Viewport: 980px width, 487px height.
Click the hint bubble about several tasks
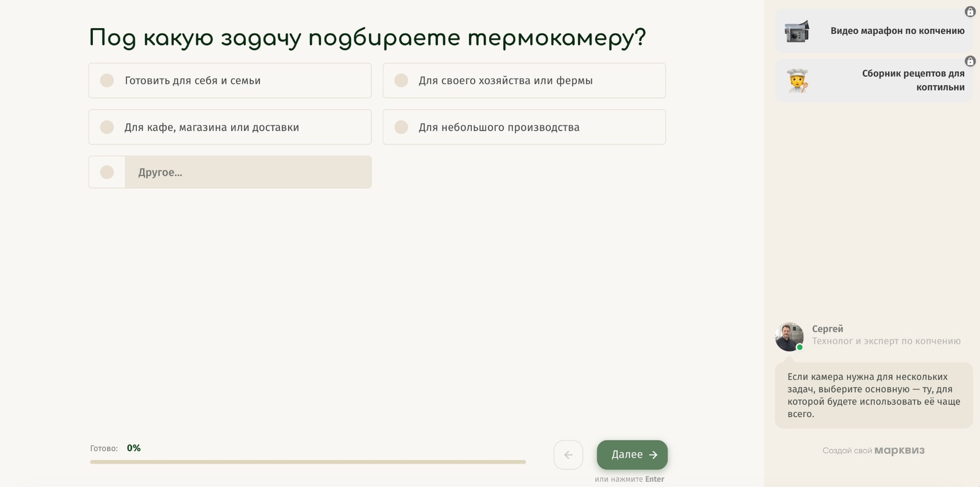pos(874,396)
